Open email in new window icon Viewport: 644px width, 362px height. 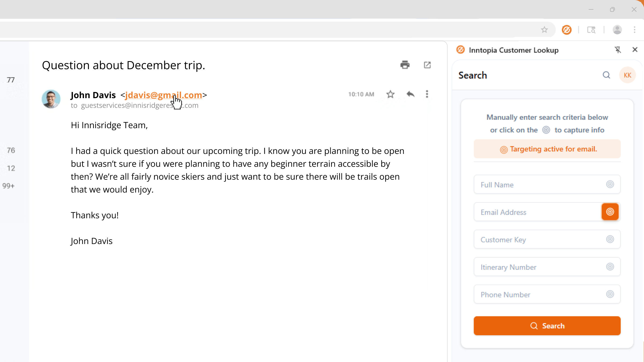(x=427, y=65)
